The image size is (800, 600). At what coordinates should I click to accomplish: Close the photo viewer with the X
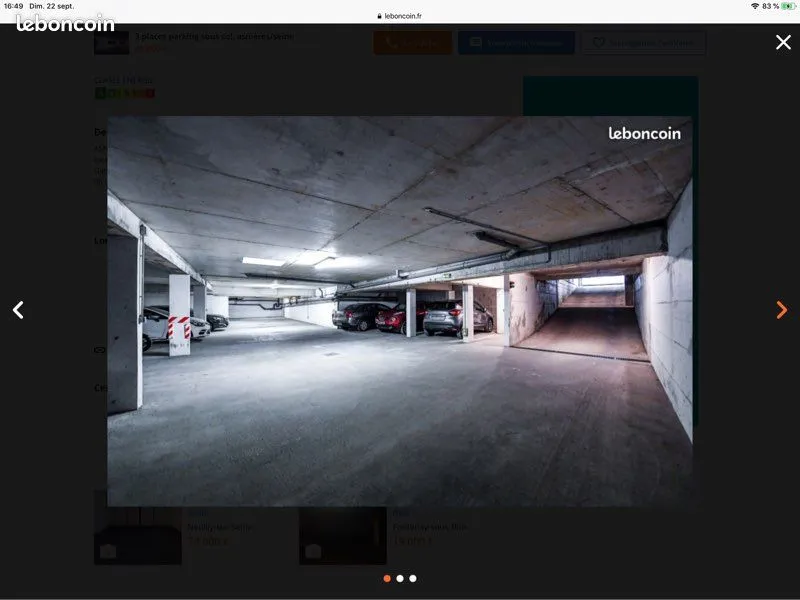[x=783, y=42]
